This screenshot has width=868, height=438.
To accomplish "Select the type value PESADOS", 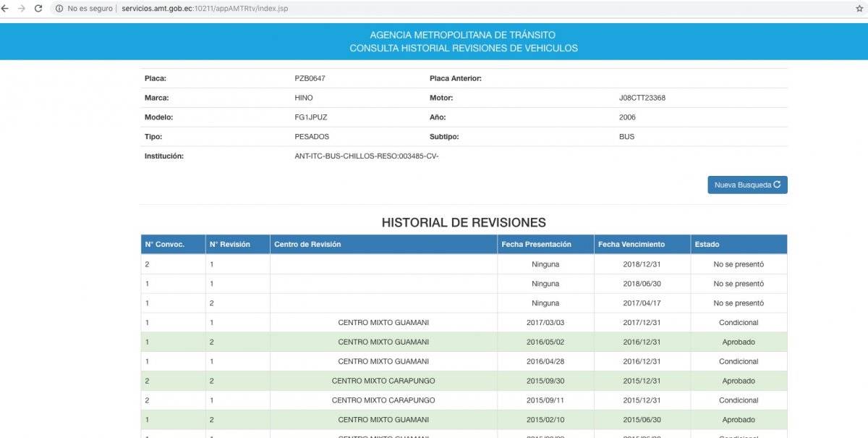I will point(312,137).
